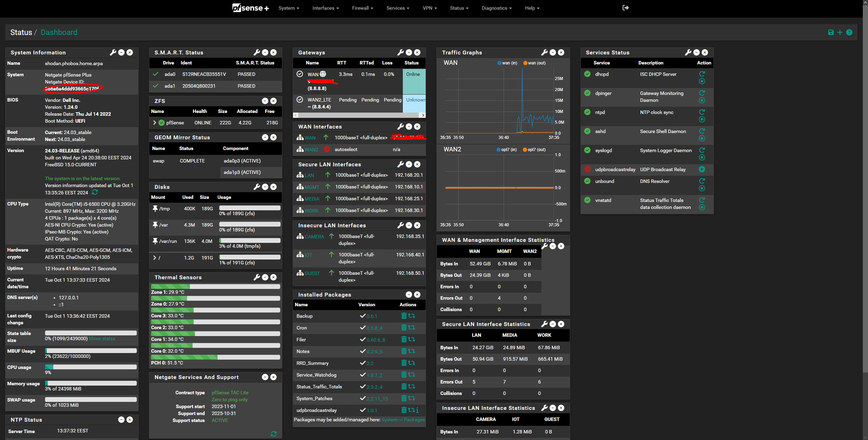Minimize the Thermal Sensors widget
868x440 pixels.
tap(265, 277)
